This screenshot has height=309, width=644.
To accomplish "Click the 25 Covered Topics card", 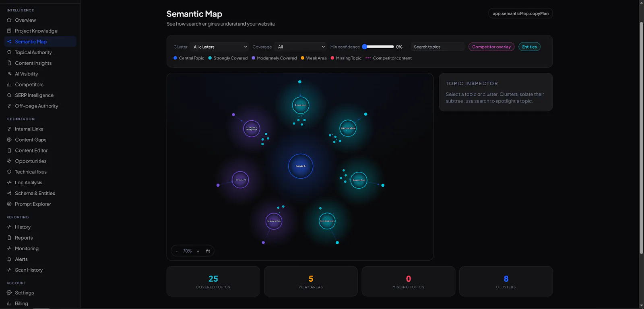I will pos(213,281).
